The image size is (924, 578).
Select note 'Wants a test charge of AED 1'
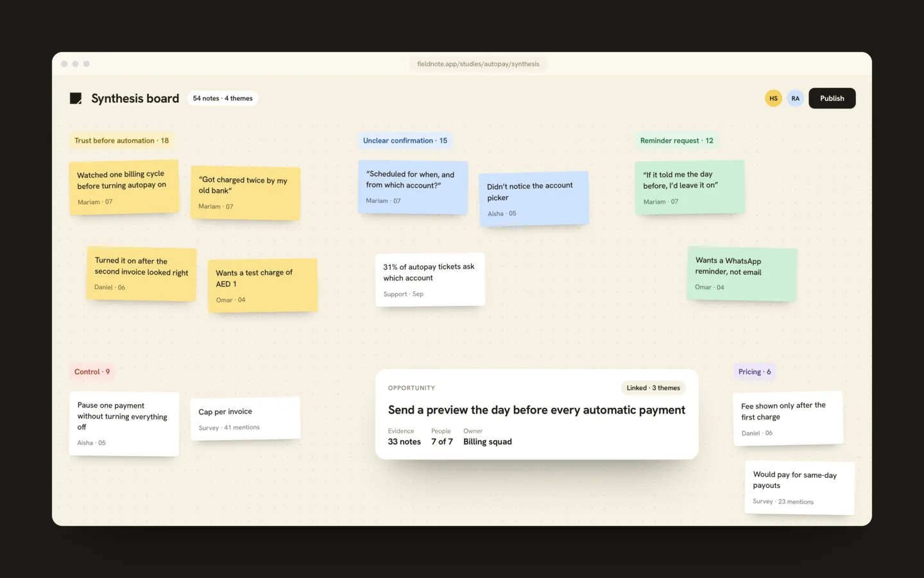click(262, 285)
